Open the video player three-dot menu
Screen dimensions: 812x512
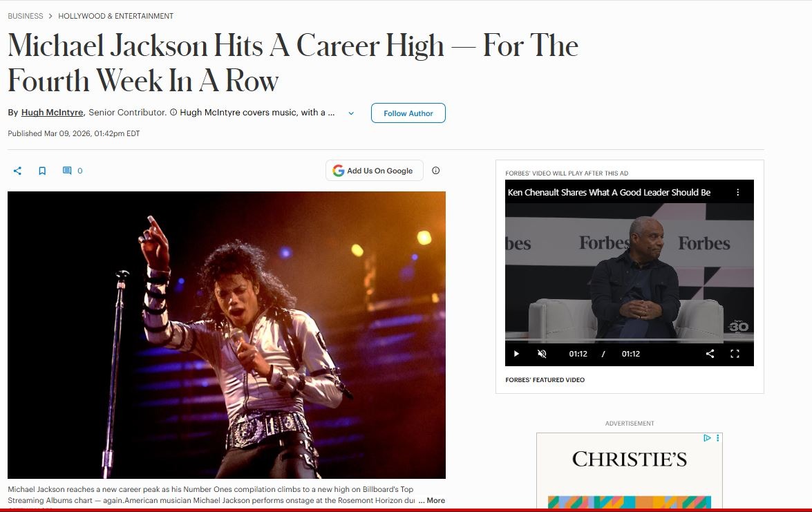click(x=738, y=193)
